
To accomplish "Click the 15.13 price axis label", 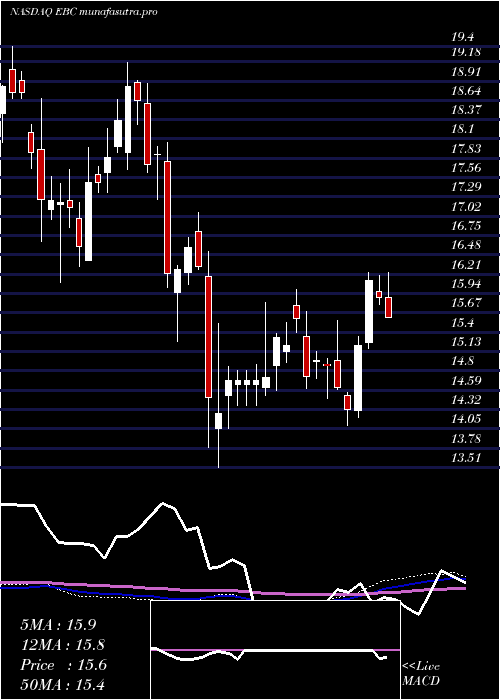I will [466, 342].
